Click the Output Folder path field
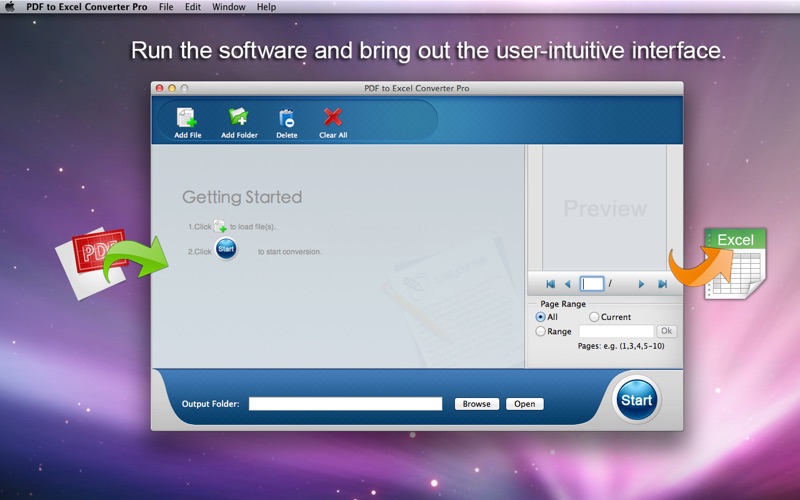Viewport: 800px width, 500px height. coord(345,404)
